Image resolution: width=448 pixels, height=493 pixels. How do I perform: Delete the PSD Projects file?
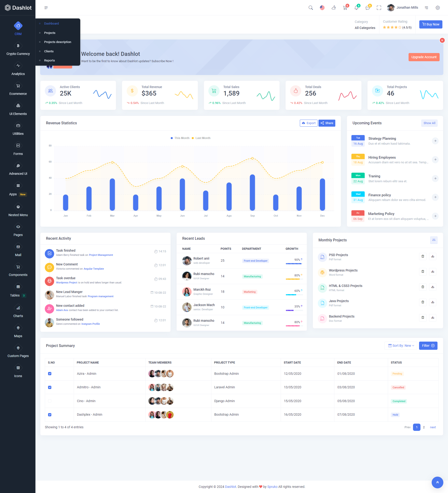(422, 256)
